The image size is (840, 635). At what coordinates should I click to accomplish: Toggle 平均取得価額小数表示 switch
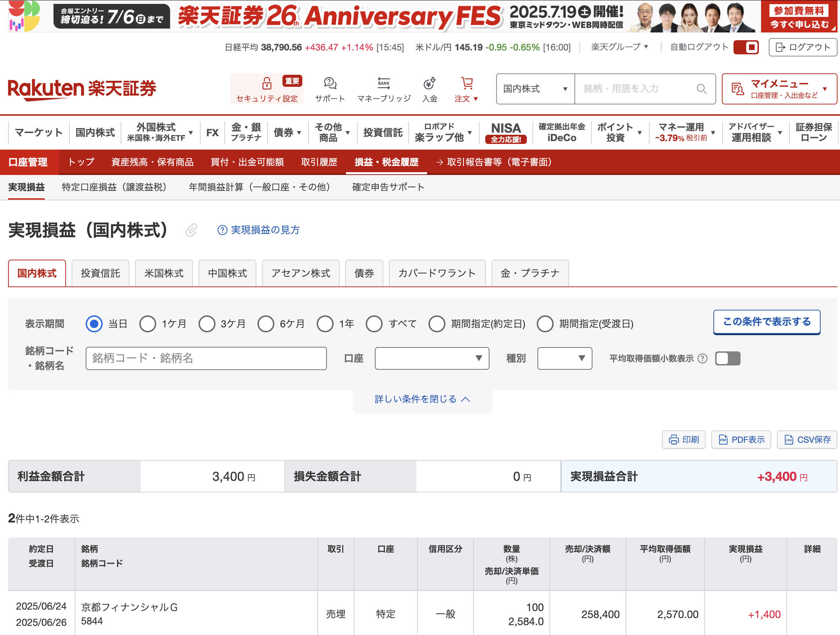tap(728, 358)
